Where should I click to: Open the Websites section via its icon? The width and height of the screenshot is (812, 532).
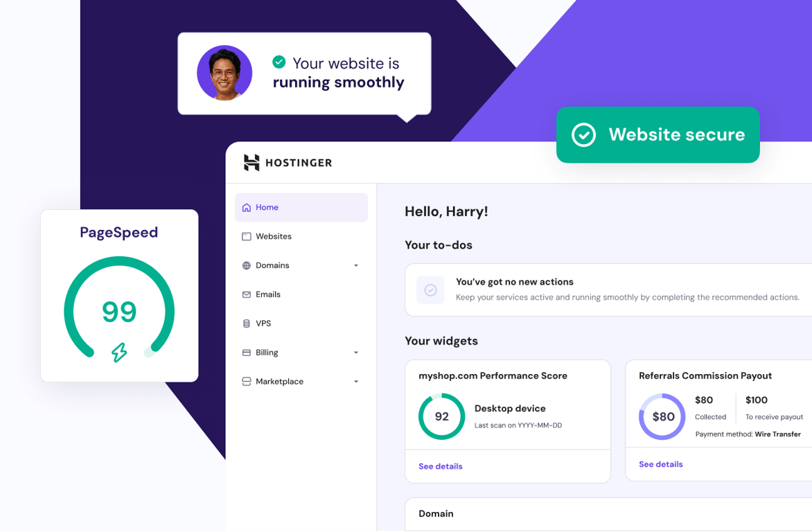point(247,236)
